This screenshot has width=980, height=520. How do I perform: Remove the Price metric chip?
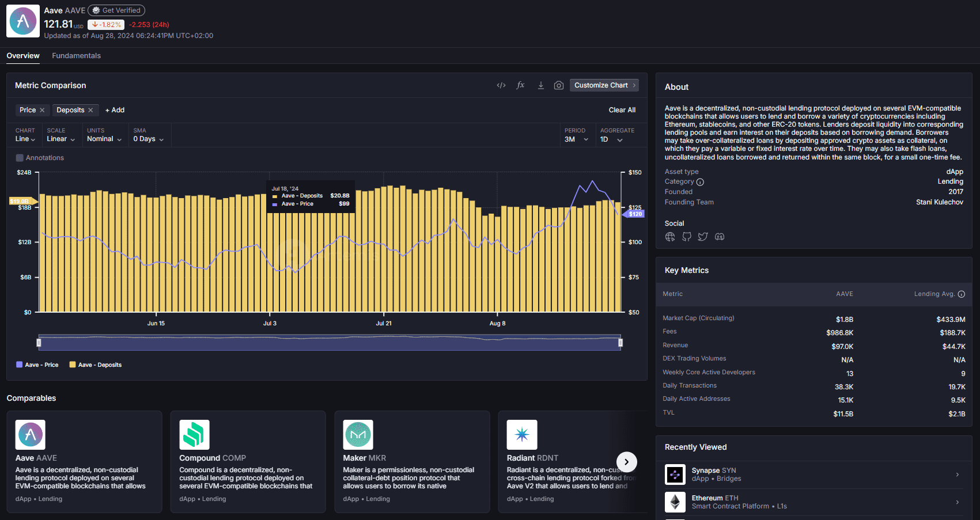[x=42, y=110]
